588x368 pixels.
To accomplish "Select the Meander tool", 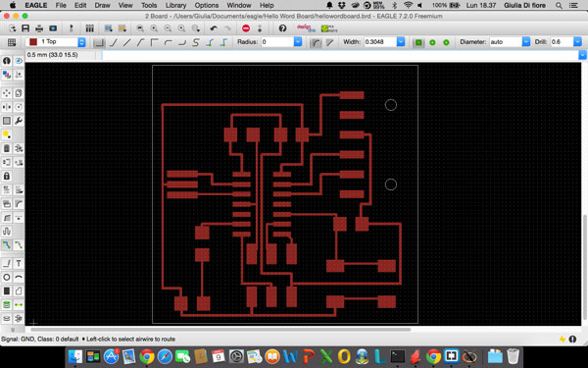I will pos(7,231).
